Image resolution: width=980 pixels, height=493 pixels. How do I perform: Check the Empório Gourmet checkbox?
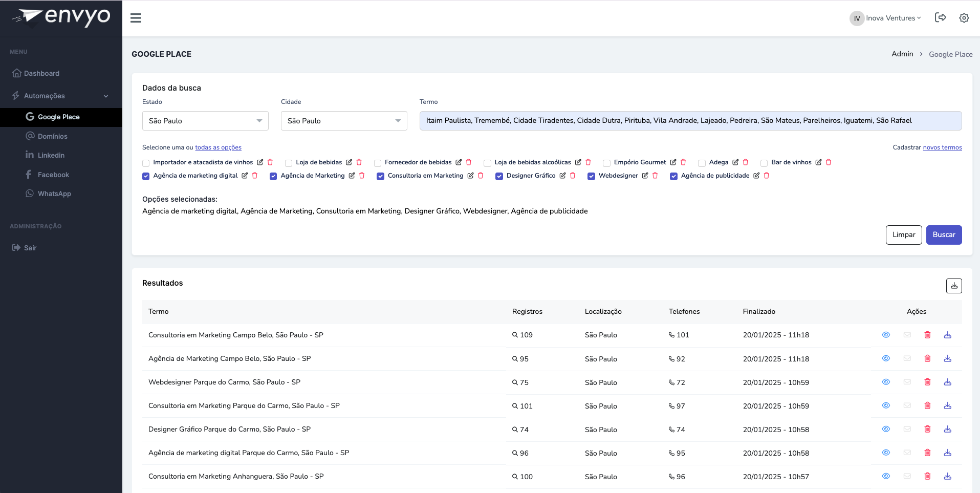tap(606, 163)
